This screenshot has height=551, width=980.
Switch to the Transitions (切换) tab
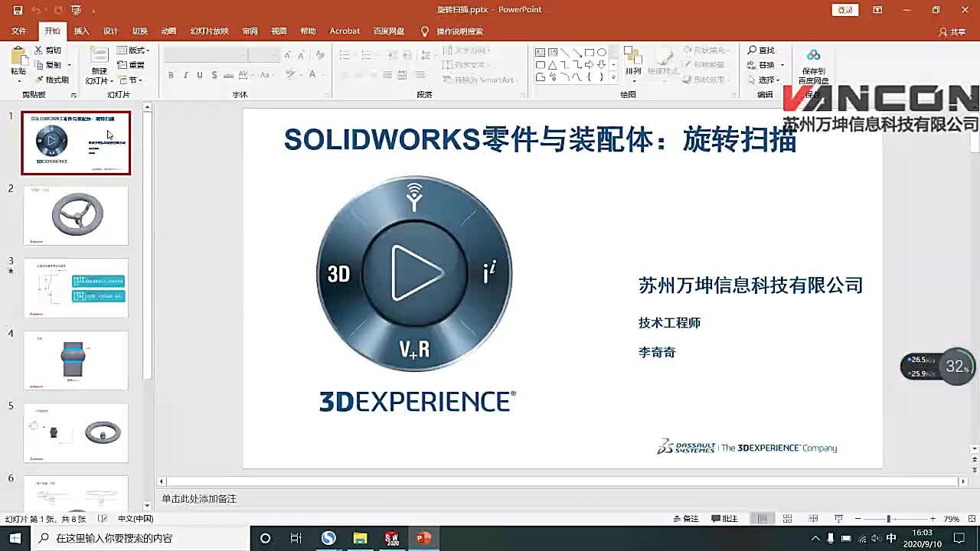pyautogui.click(x=139, y=31)
